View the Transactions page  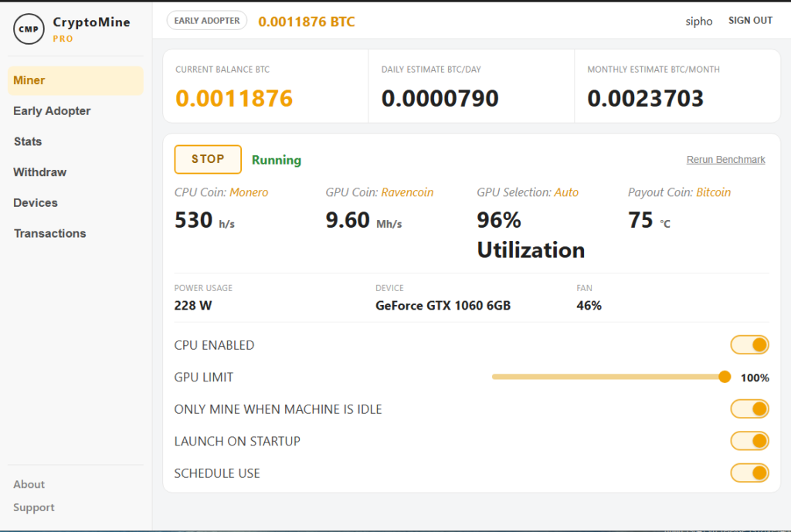click(x=49, y=233)
